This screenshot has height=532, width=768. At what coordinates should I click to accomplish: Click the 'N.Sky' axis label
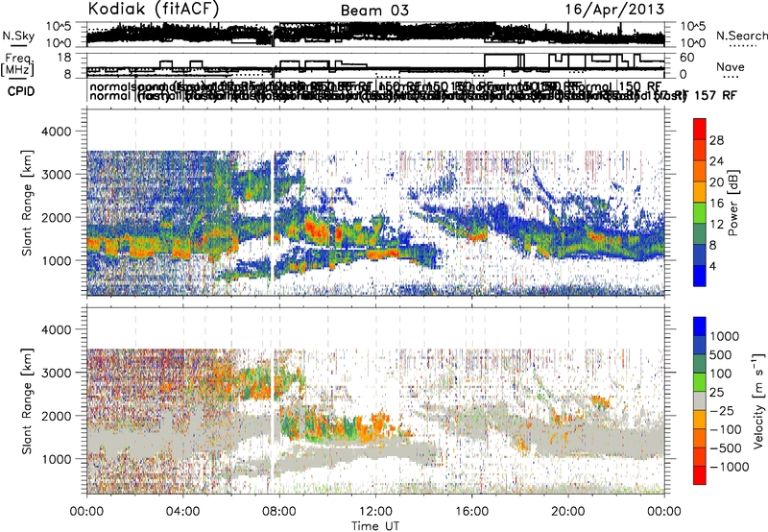tap(18, 36)
